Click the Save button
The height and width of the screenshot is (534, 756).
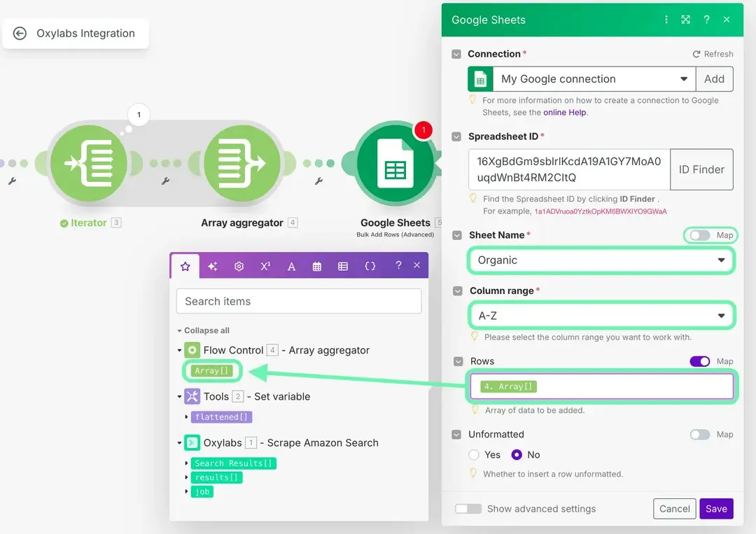tap(715, 509)
